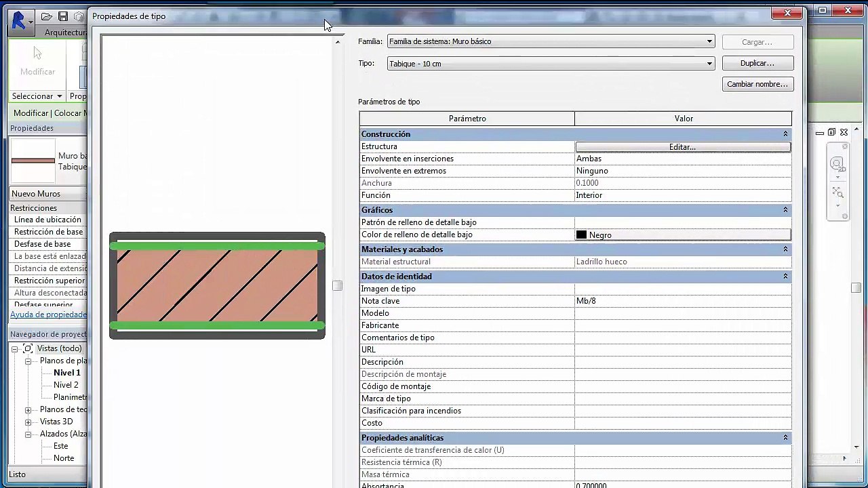Click the Restricción superior property row
The image size is (868, 488).
click(x=48, y=281)
